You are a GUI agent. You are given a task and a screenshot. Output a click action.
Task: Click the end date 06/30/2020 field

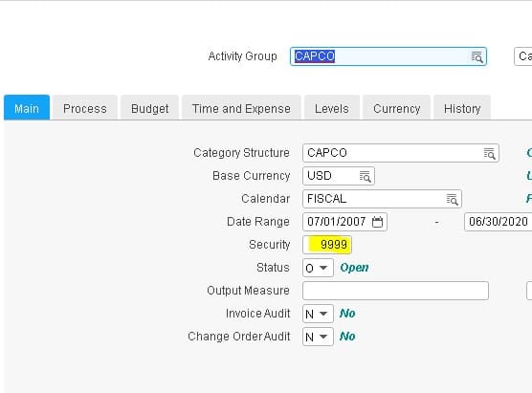(499, 222)
